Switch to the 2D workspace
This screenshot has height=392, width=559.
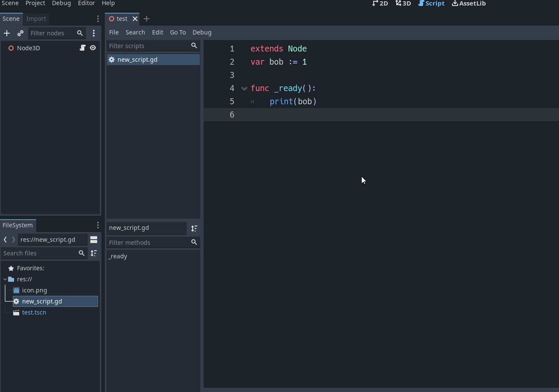[x=380, y=3]
